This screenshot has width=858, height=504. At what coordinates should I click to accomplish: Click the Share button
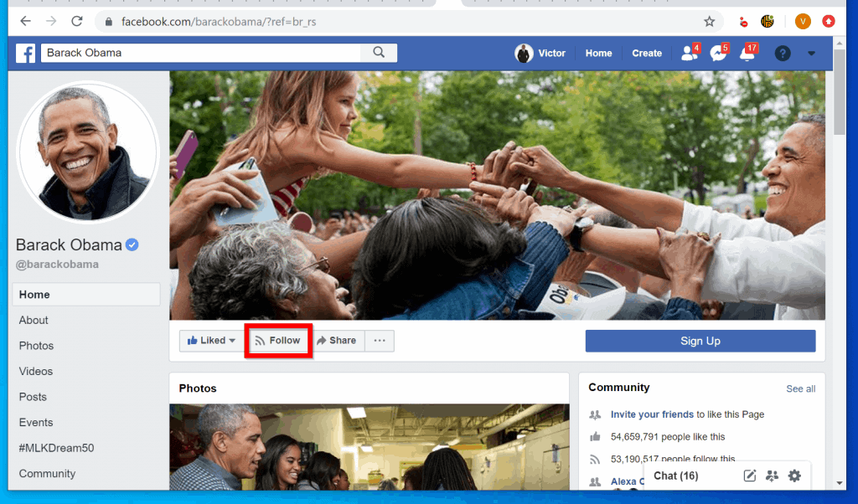[x=337, y=341]
